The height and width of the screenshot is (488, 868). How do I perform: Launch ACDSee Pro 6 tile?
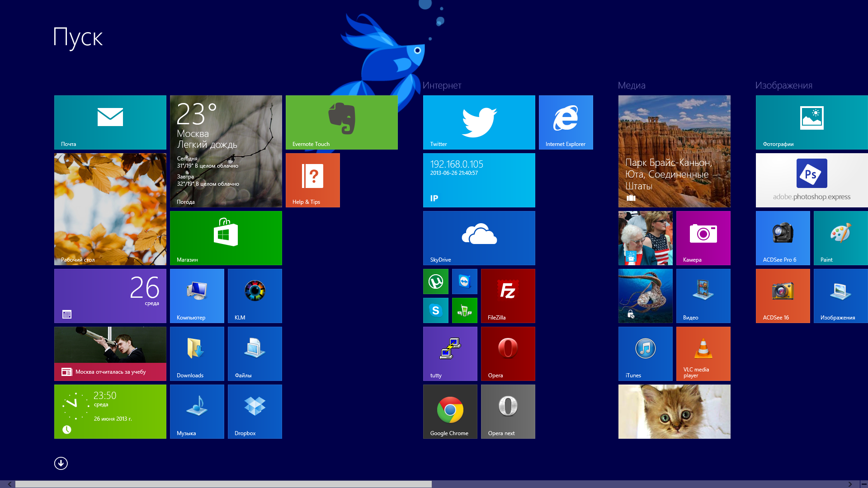(783, 238)
